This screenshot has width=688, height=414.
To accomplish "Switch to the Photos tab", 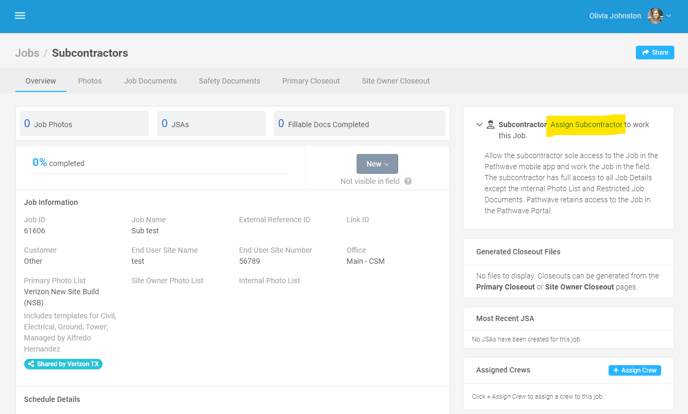I will [90, 81].
